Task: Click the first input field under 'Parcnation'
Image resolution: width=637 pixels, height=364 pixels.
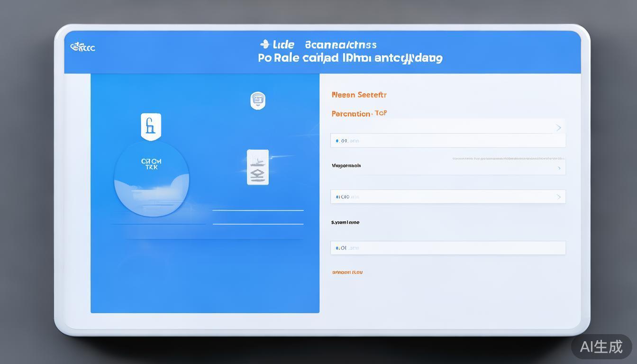Action: point(448,141)
